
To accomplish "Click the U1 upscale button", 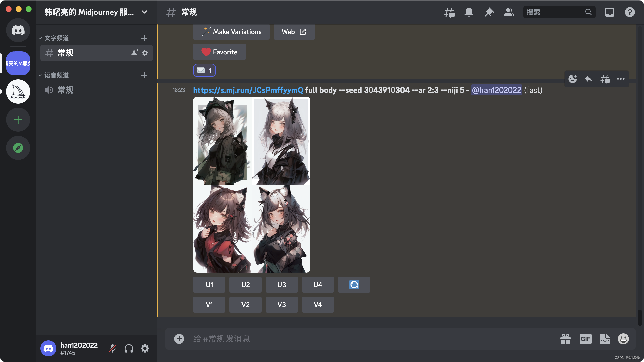I will [209, 285].
